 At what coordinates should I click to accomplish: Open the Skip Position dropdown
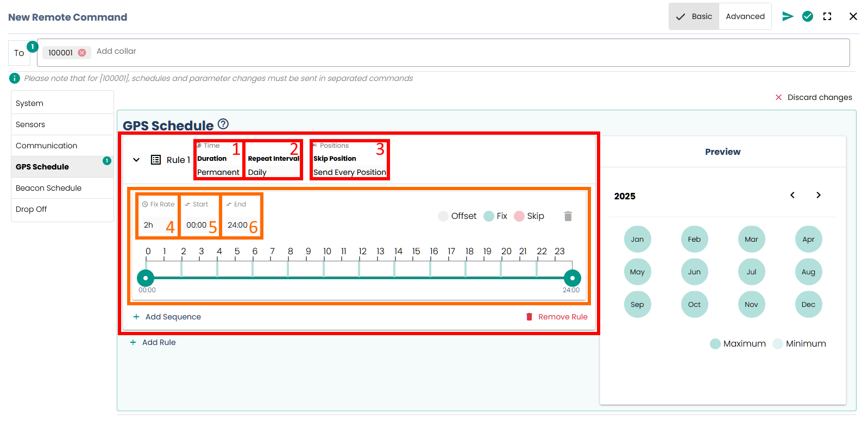tap(349, 172)
